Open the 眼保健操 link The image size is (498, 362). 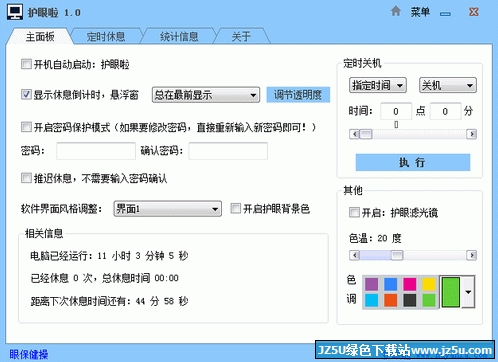pyautogui.click(x=29, y=354)
